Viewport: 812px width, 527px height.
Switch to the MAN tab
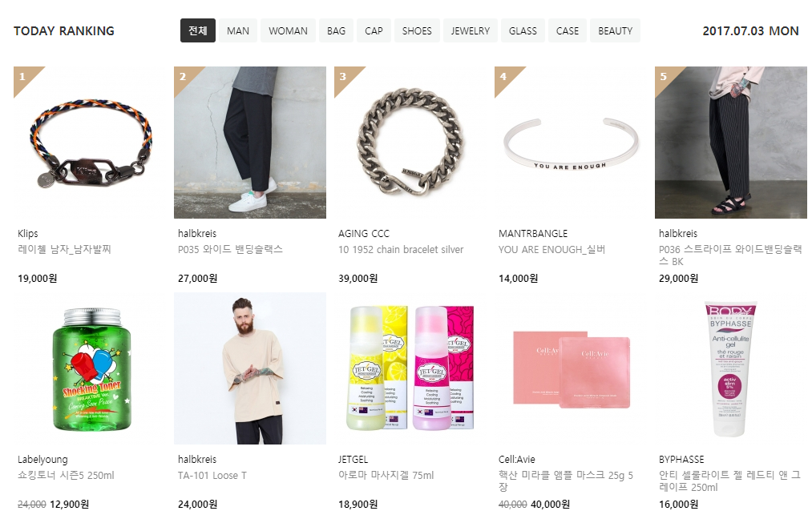tap(238, 31)
